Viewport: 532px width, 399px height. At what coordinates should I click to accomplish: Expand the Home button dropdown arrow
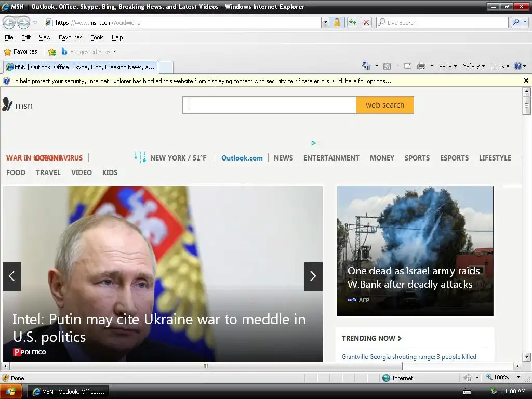[x=377, y=66]
